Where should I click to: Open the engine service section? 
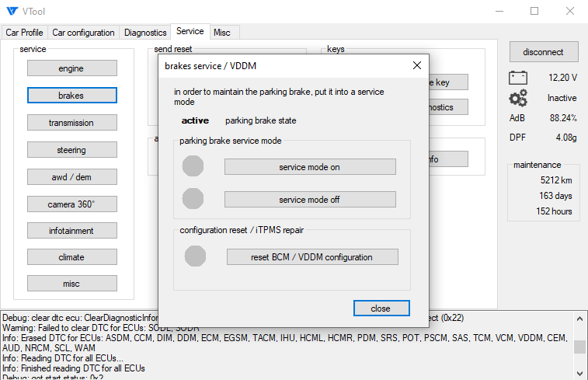click(x=71, y=68)
